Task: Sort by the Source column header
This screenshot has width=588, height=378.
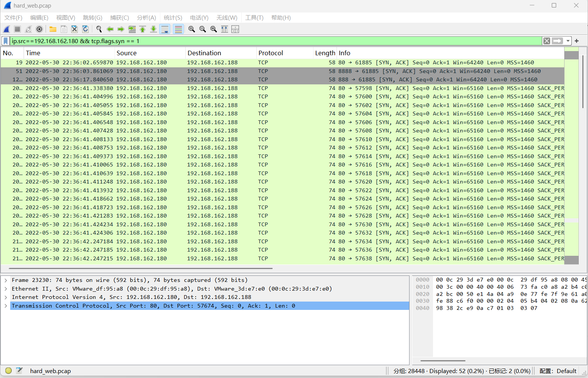Action: 150,53
